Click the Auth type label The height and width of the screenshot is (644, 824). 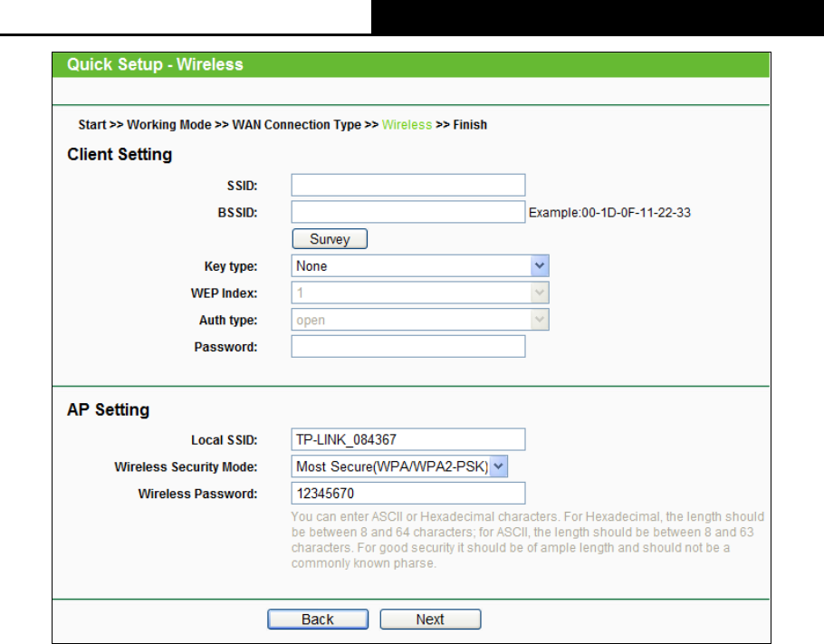(x=228, y=320)
